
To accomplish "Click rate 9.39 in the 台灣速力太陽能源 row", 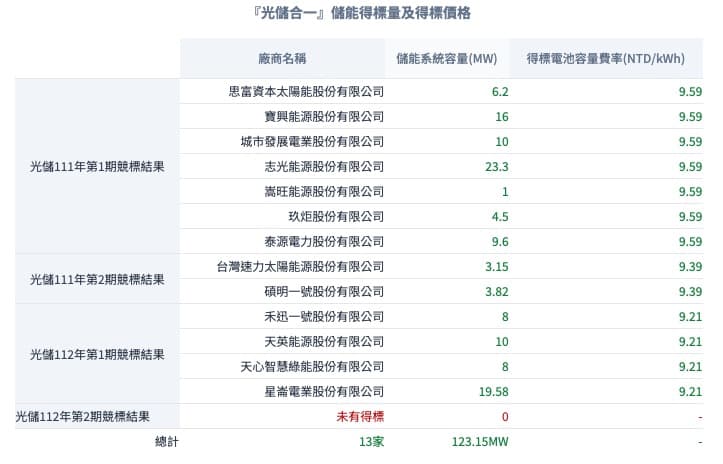I will (x=690, y=267).
